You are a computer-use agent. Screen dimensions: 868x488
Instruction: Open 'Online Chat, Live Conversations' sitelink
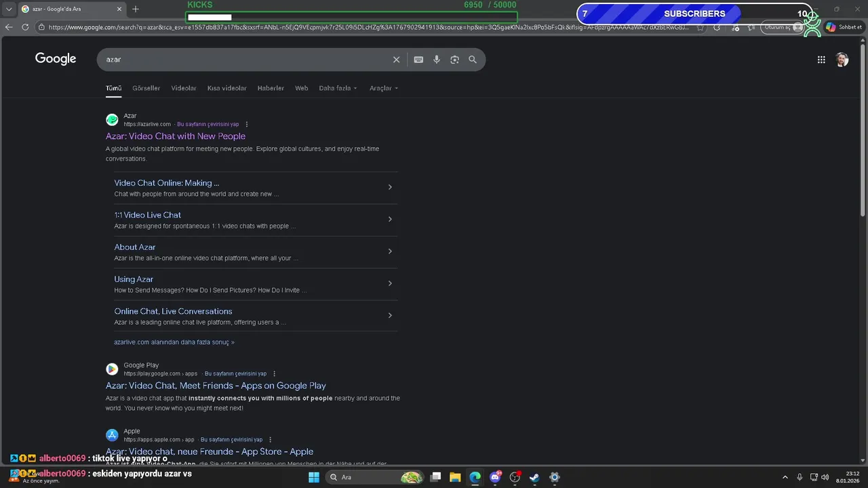[173, 311]
